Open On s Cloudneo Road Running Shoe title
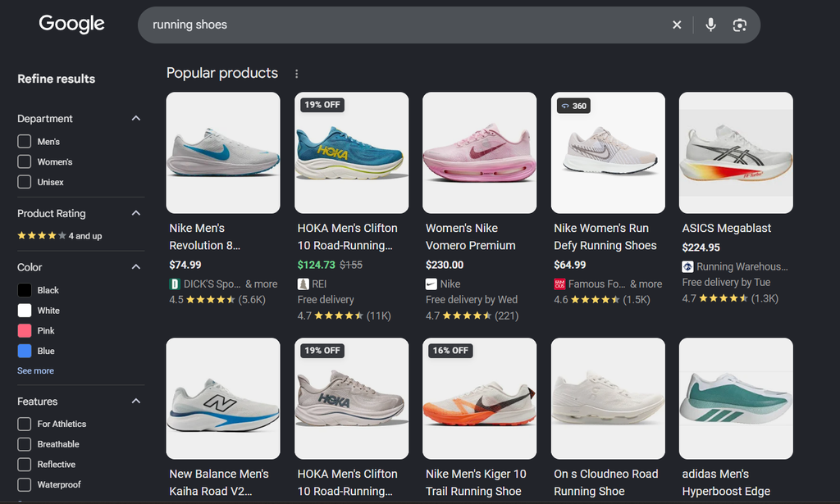 (606, 483)
